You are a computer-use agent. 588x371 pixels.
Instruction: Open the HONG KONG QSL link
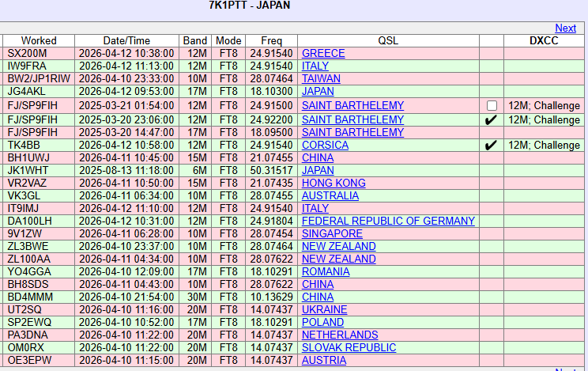[334, 184]
